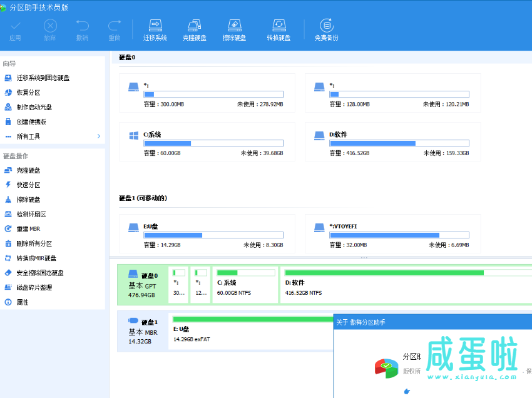Click the icon beside 制作启动光盘
The width and height of the screenshot is (532, 398).
8,107
